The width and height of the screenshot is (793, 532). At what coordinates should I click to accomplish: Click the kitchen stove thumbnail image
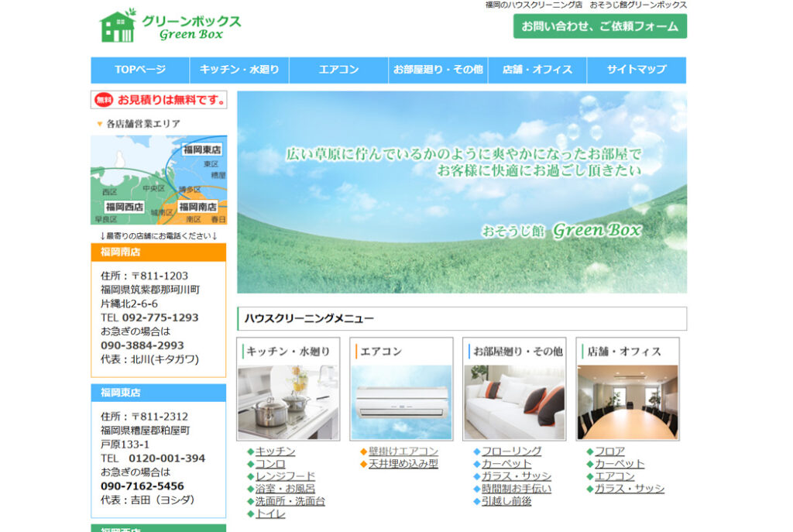[x=288, y=402]
